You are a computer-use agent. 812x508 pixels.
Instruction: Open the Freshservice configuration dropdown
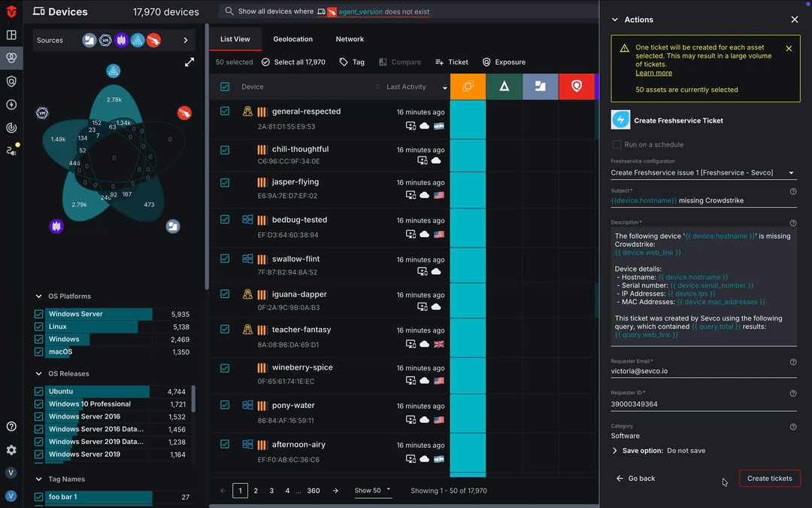(x=702, y=173)
